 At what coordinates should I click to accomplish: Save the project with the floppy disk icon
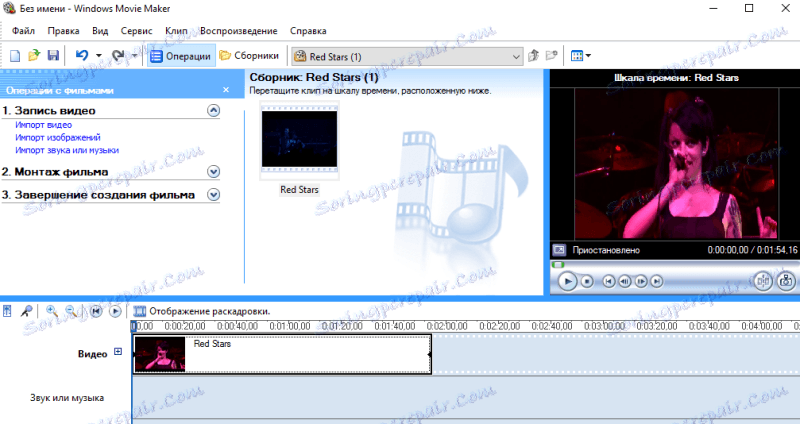[53, 56]
